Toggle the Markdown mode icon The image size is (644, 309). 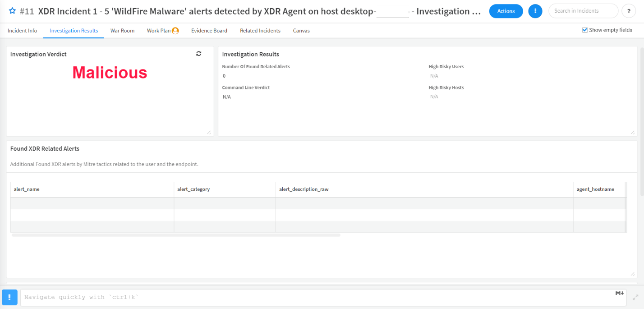(619, 293)
